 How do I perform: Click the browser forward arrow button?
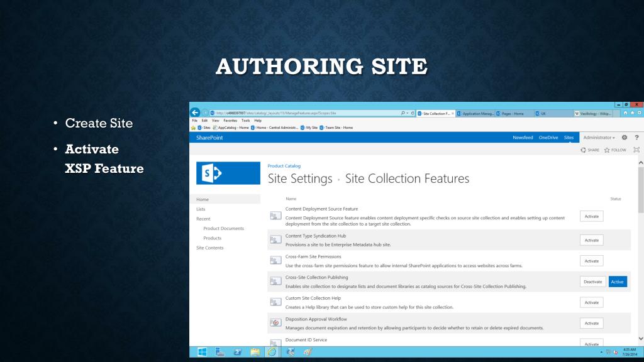coord(206,113)
